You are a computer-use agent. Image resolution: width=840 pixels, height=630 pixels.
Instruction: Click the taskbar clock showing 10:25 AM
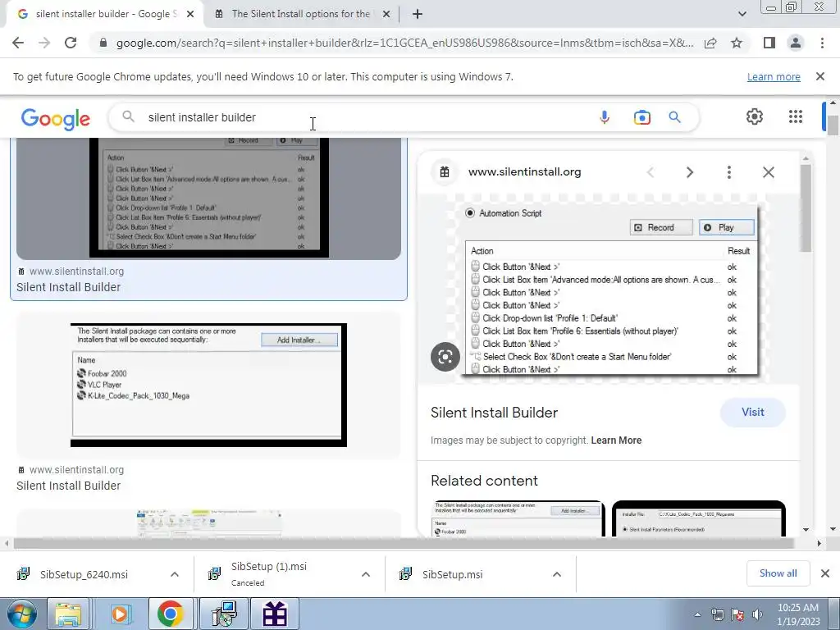(x=798, y=614)
